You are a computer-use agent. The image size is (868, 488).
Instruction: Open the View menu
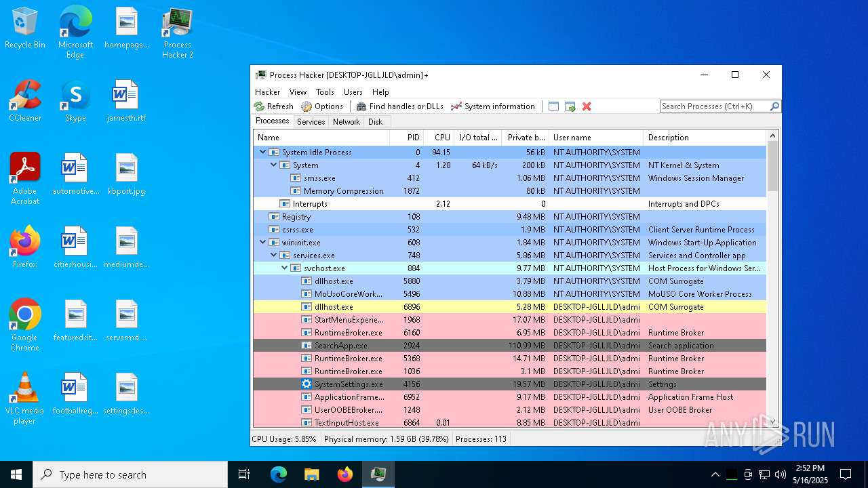pyautogui.click(x=298, y=92)
